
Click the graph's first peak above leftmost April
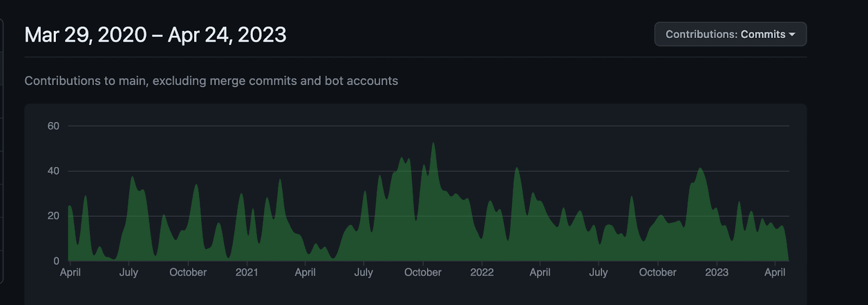coord(70,207)
